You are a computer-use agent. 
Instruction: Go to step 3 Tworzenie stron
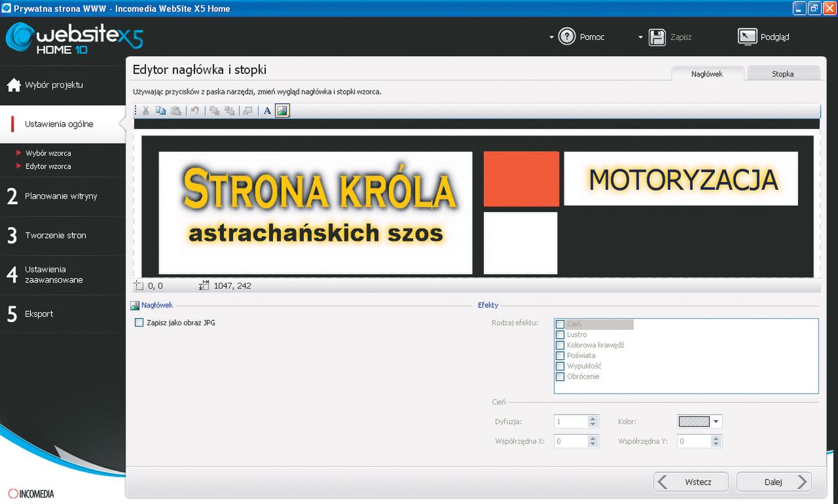click(63, 236)
